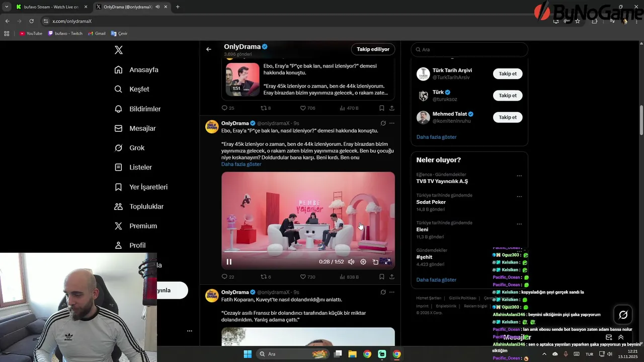Follow Türk Tarih Arşivi
Screen dimensions: 644x362
click(508, 73)
